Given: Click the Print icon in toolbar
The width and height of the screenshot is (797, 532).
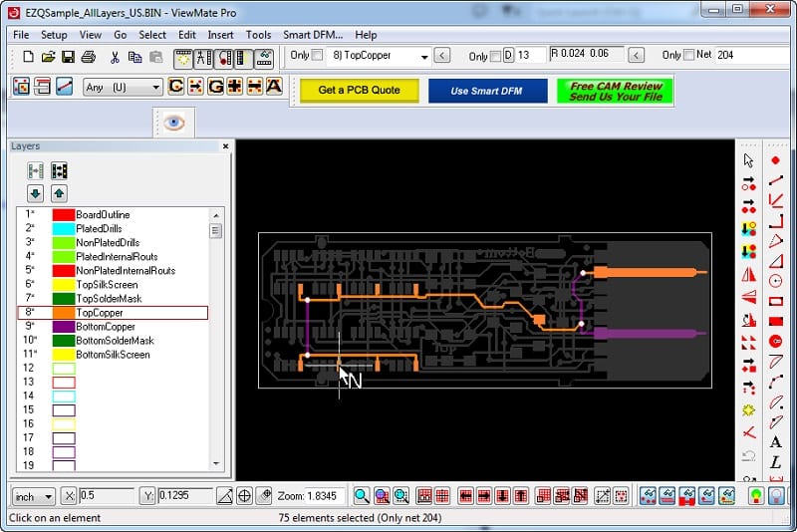Looking at the screenshot, I should pos(88,56).
